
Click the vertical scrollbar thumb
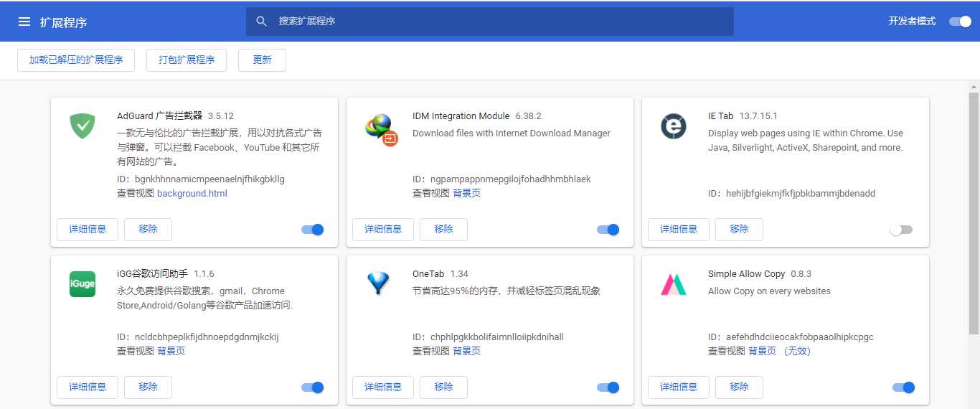(x=974, y=213)
